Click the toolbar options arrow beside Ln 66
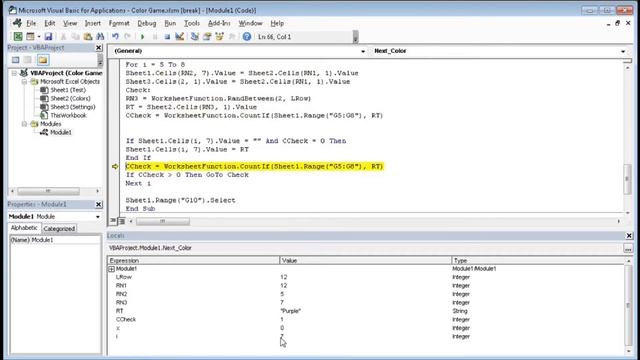Viewport: 640px width, 360px height. tap(356, 38)
